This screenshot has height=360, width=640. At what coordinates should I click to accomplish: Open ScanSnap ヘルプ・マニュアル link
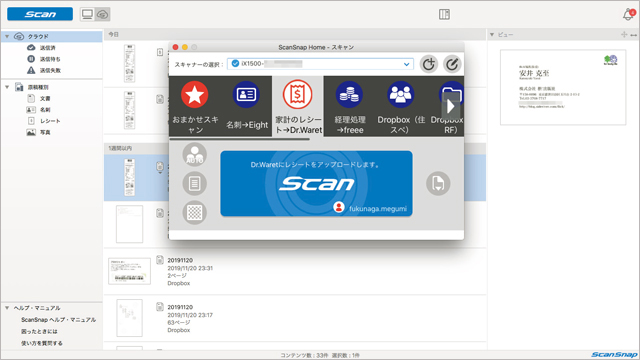click(x=58, y=320)
